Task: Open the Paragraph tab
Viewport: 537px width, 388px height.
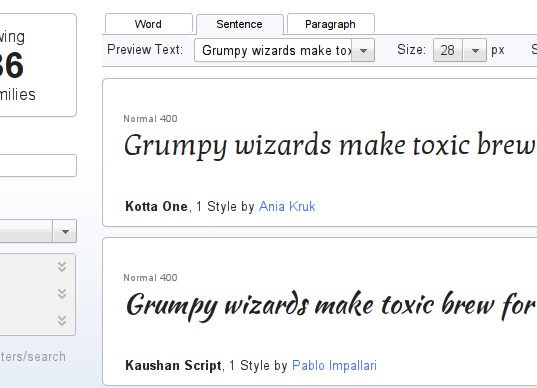Action: click(330, 24)
